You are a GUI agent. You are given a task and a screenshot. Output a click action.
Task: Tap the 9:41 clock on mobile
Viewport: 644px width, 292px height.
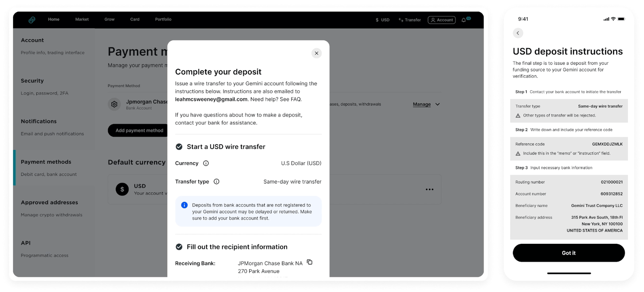(x=523, y=19)
